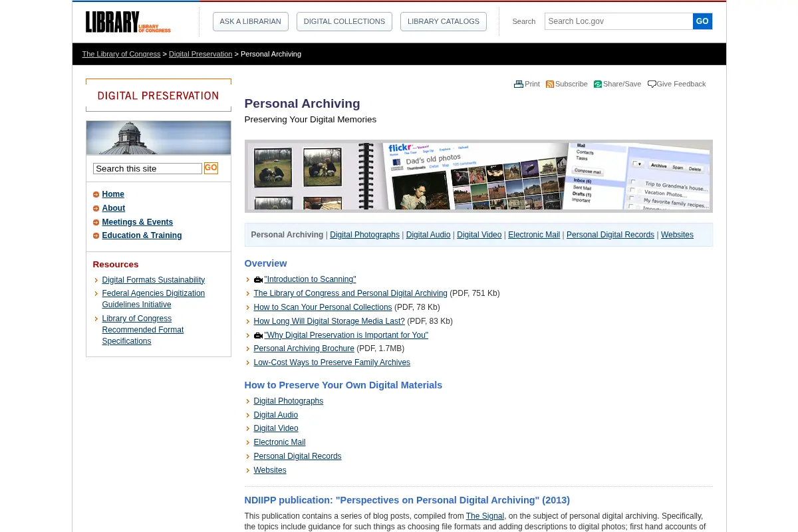Screen dimensions: 798x532
Task: Focus the "Search this site" field
Action: click(x=148, y=169)
